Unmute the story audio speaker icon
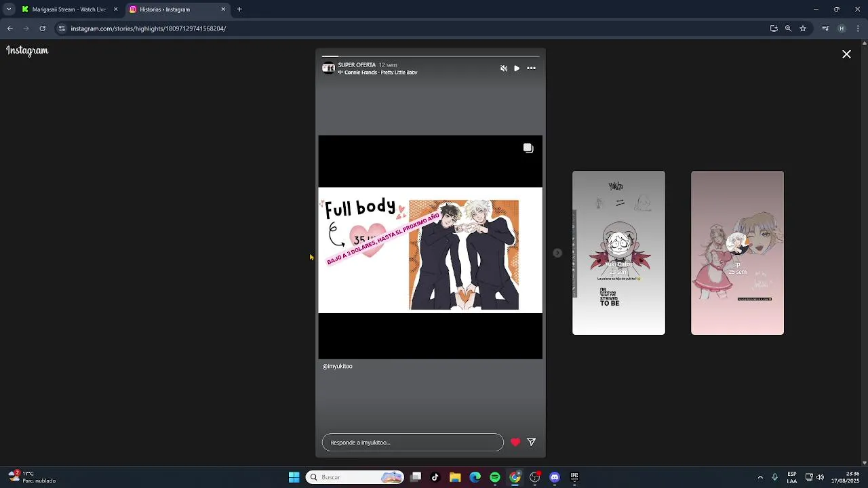 [503, 68]
